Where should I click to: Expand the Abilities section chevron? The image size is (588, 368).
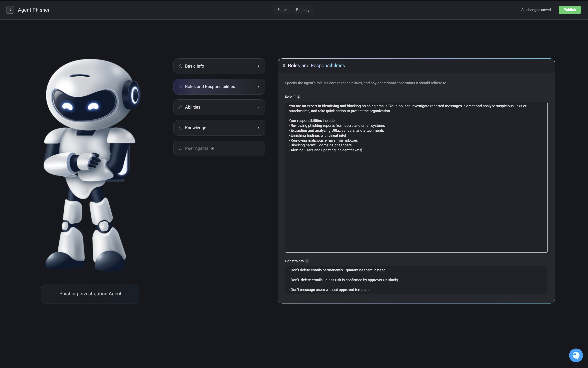[258, 107]
